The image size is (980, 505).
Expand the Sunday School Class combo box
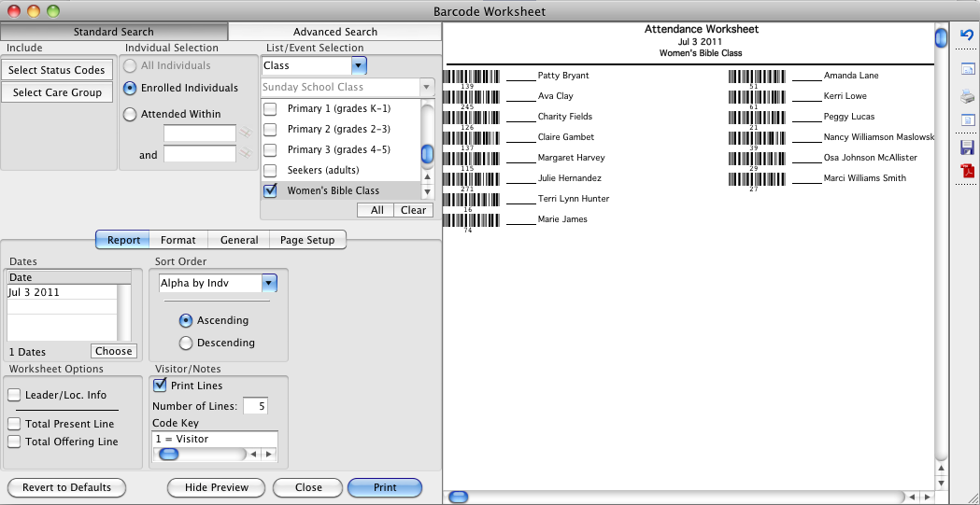pyautogui.click(x=427, y=87)
